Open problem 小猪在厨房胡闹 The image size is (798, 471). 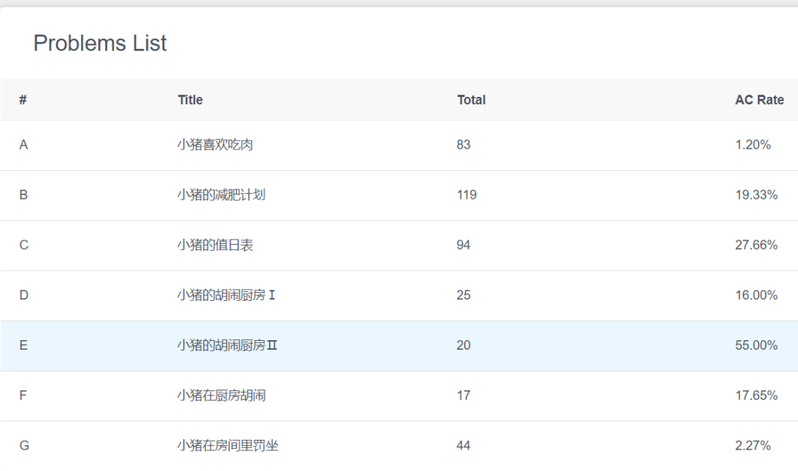tap(221, 395)
